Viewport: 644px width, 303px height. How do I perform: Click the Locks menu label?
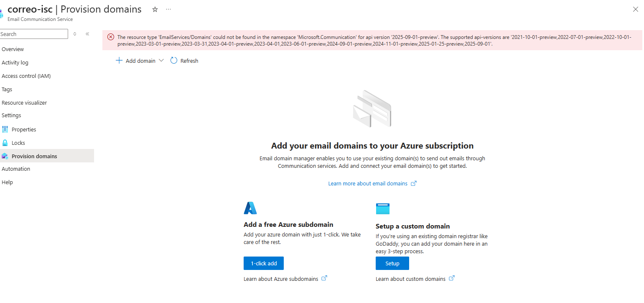[18, 143]
